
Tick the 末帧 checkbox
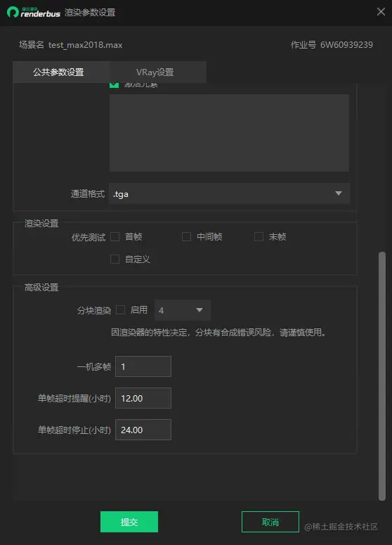pyautogui.click(x=259, y=237)
